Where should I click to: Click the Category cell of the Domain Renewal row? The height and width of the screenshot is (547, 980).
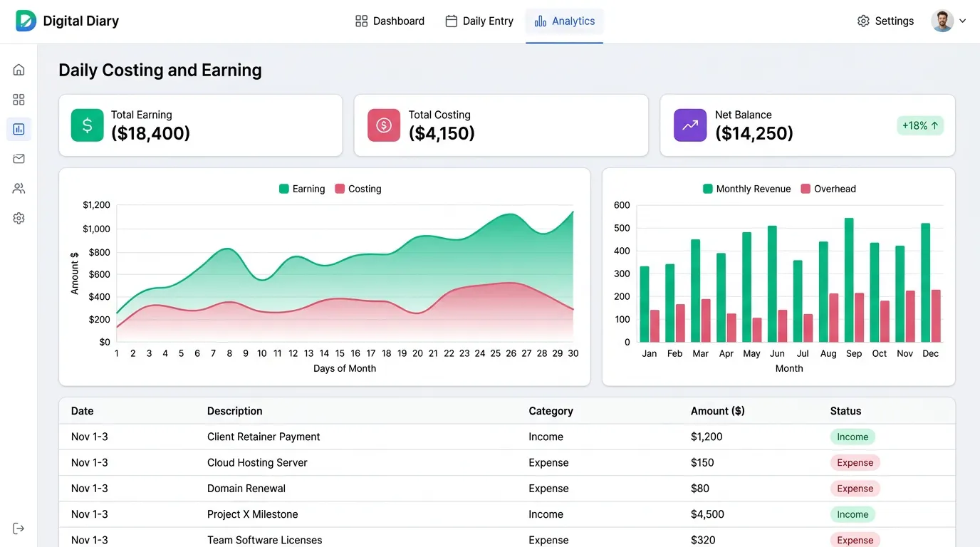548,489
